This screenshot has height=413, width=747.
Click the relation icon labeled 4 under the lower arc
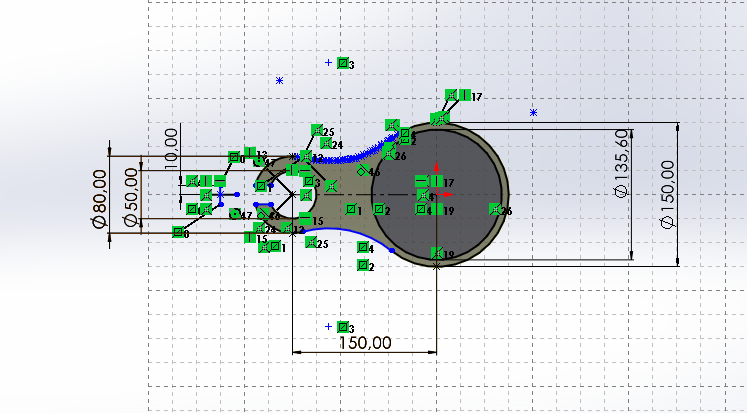click(x=362, y=248)
